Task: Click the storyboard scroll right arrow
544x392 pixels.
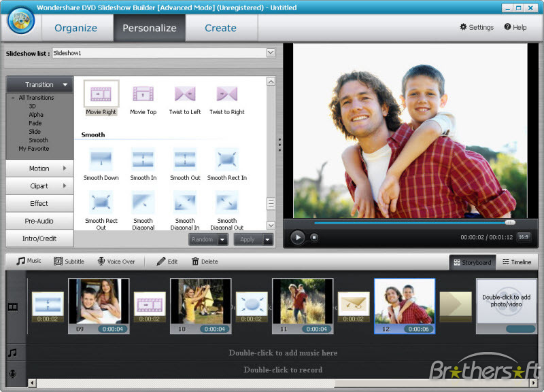Action: (x=534, y=383)
